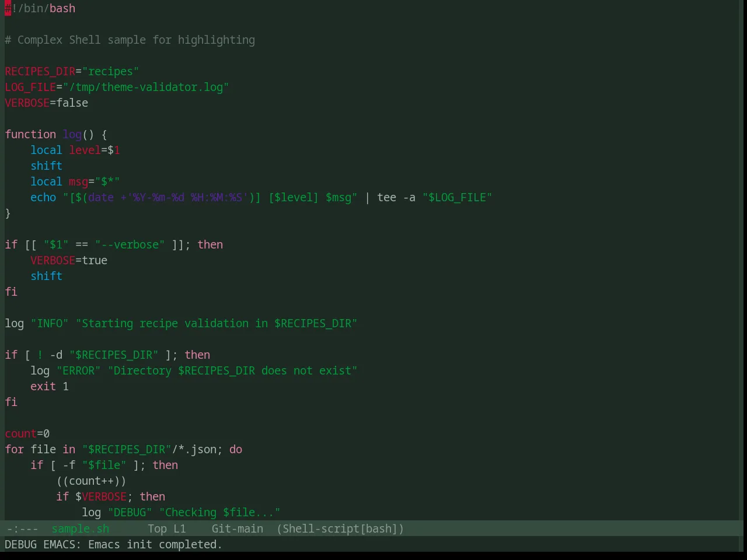Click 'exit 1' statement
This screenshot has height=560, width=747.
50,387
